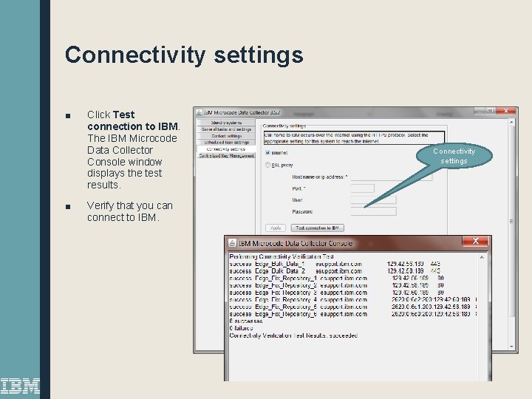Minimize the Microcode Data Collector window
Viewport: 532px width, 399px height.
click(x=480, y=111)
